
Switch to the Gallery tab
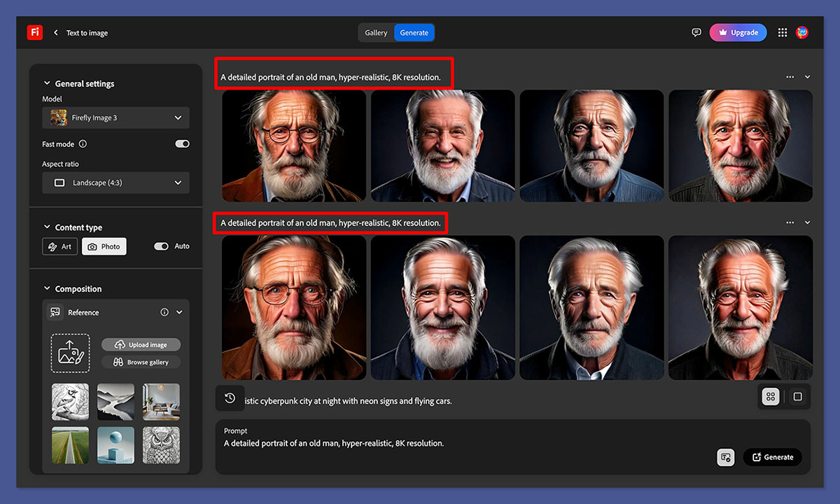click(376, 33)
